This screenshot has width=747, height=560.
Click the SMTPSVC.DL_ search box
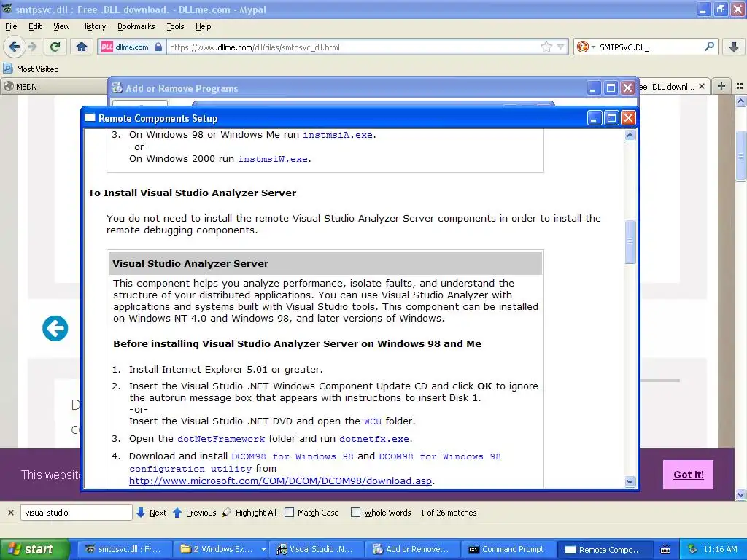click(x=648, y=47)
